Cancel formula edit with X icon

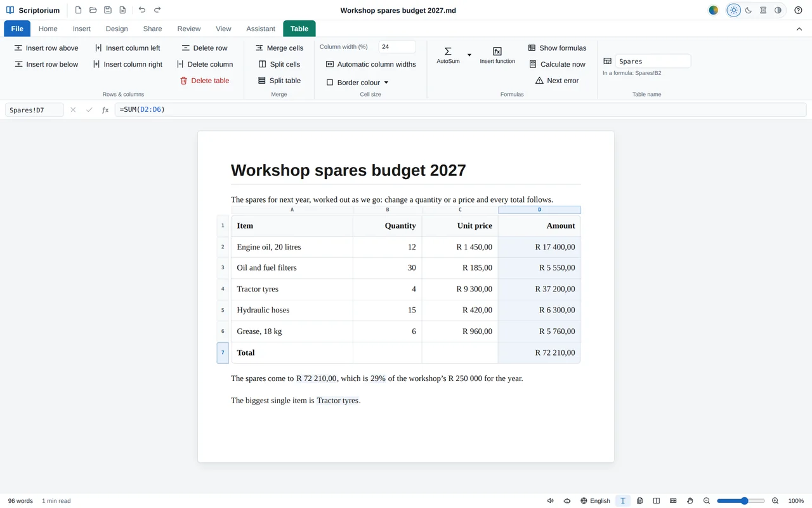(73, 110)
